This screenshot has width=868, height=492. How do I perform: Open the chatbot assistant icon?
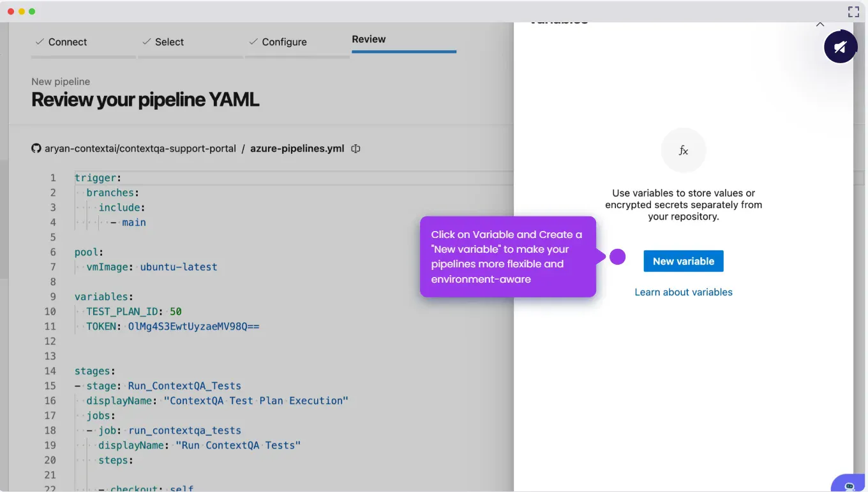[849, 485]
